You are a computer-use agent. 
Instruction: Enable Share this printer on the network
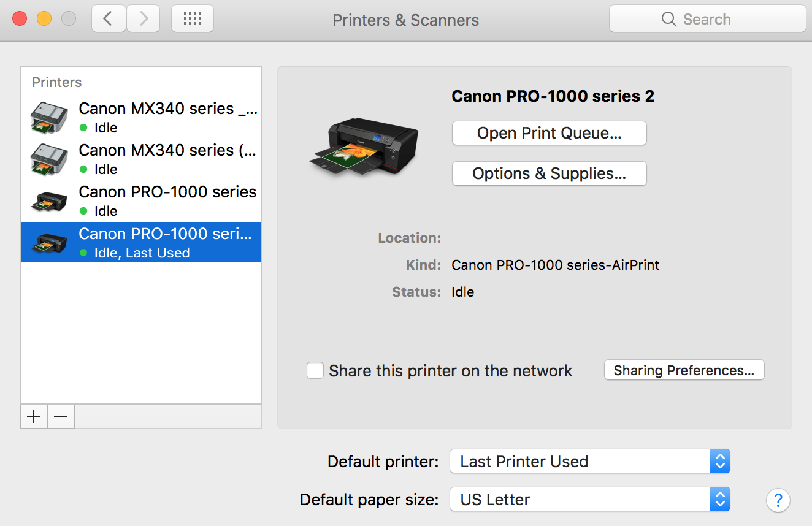point(315,370)
